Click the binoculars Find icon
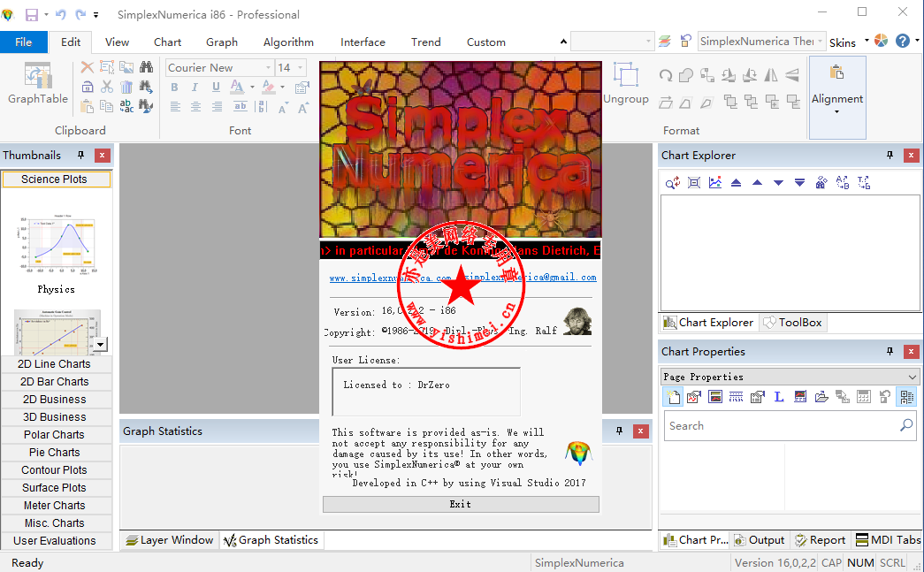This screenshot has width=924, height=572. tap(146, 67)
